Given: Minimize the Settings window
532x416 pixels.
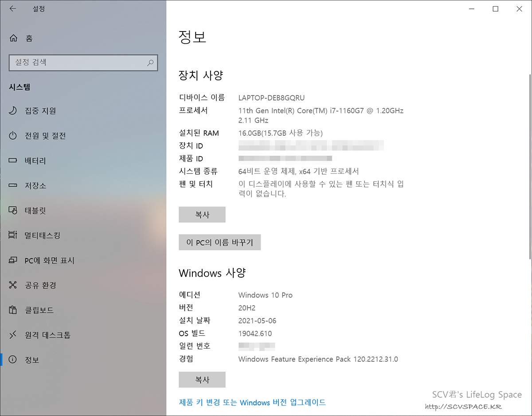Looking at the screenshot, I should click(471, 9).
